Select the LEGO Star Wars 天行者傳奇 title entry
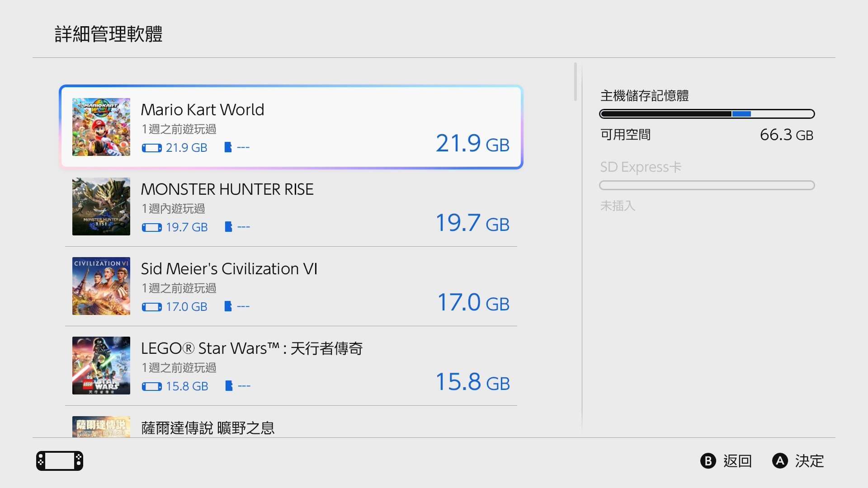The width and height of the screenshot is (868, 488). coord(251,348)
